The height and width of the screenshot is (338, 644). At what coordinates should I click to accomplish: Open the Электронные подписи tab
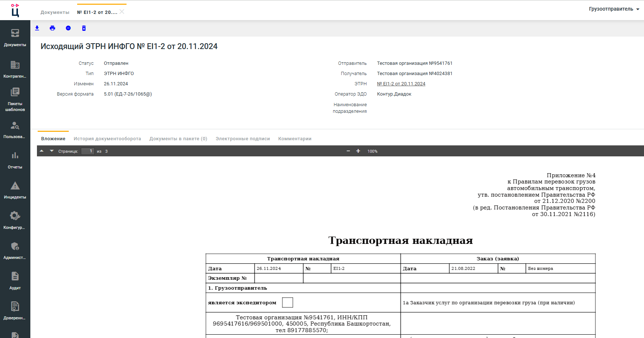[x=242, y=138]
